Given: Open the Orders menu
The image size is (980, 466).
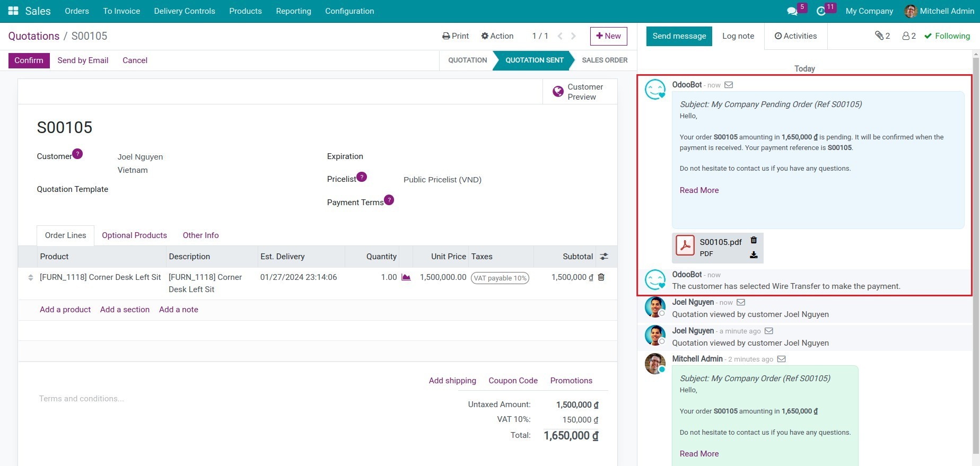Looking at the screenshot, I should click(x=77, y=11).
